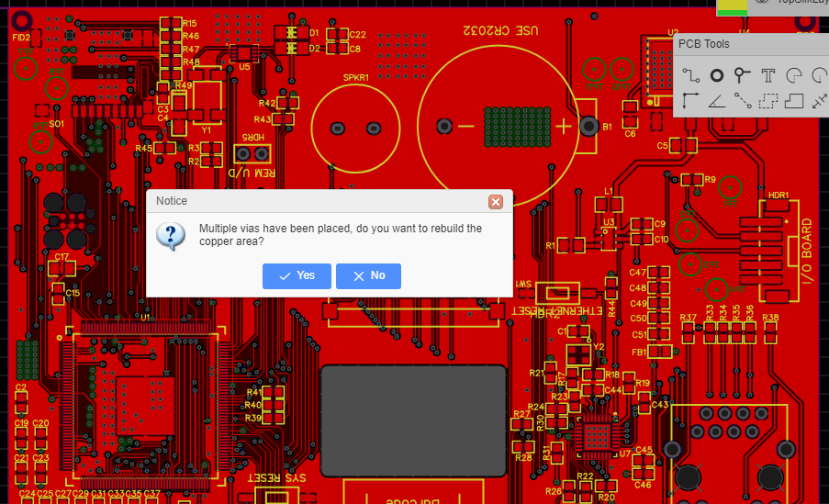The height and width of the screenshot is (504, 829).
Task: Select the I/O BOARD silkscreen text
Action: (806, 252)
